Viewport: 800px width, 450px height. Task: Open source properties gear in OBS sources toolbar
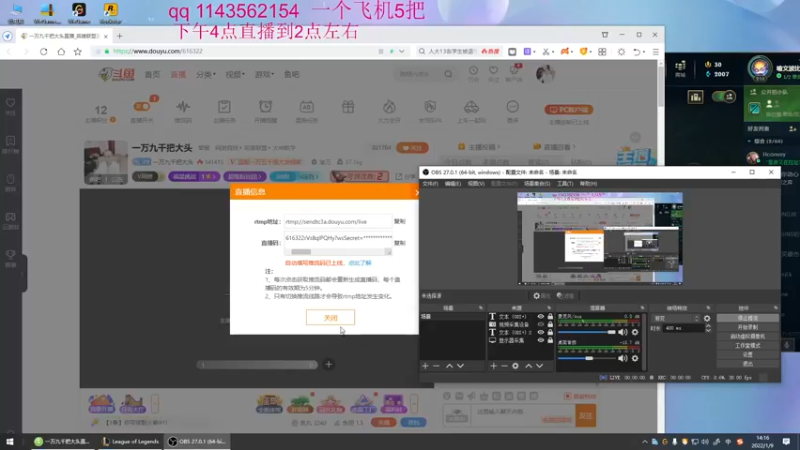(x=515, y=366)
